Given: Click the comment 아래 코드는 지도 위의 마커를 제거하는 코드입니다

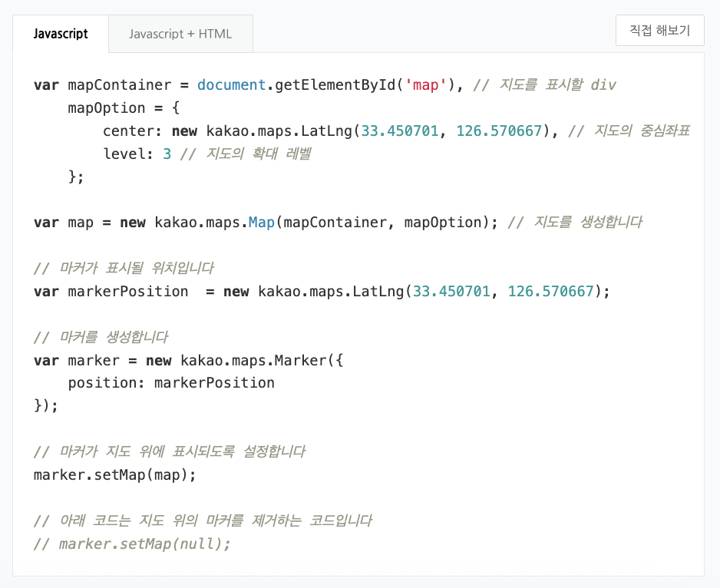Looking at the screenshot, I should tap(203, 520).
